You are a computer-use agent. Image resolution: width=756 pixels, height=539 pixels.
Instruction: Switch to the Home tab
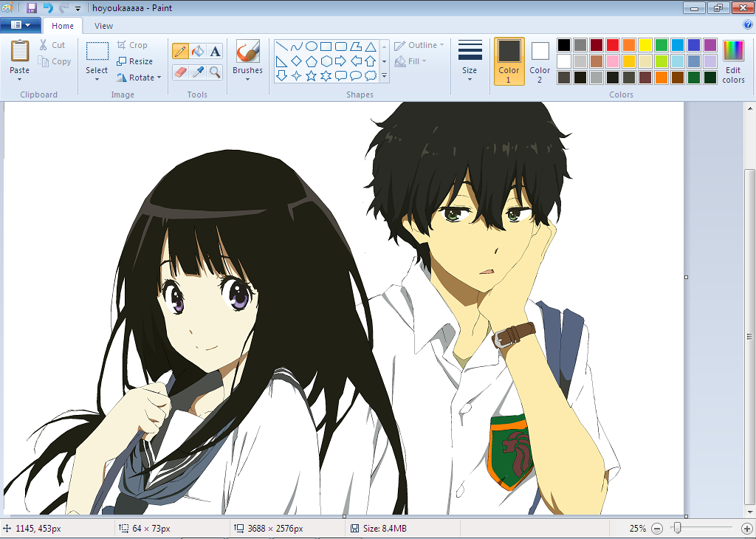coord(63,26)
